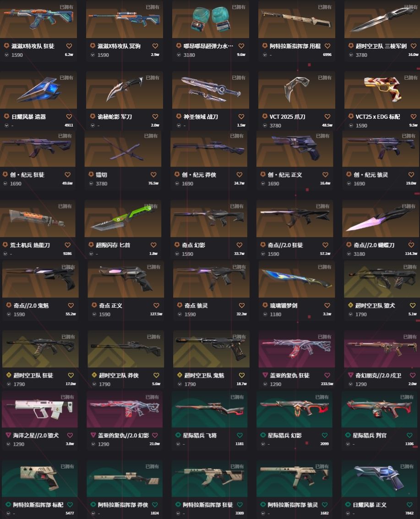
Task: Select the 超限闪存 匕首 knife thumbnail
Action: [123, 218]
